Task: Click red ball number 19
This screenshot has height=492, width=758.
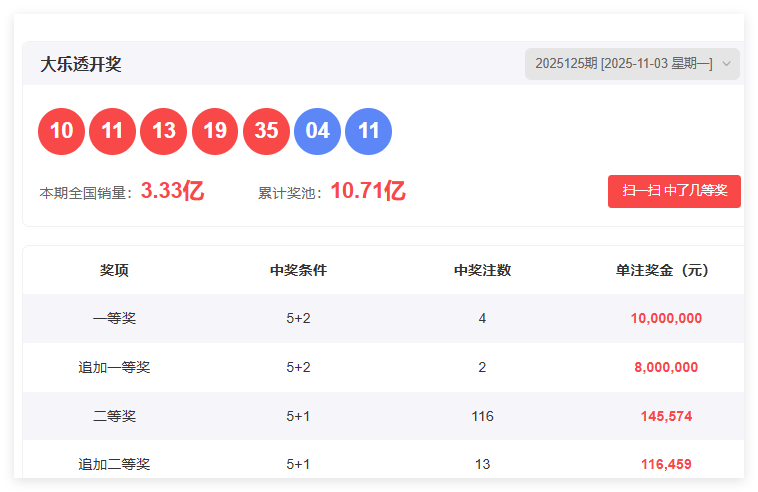Action: 215,131
